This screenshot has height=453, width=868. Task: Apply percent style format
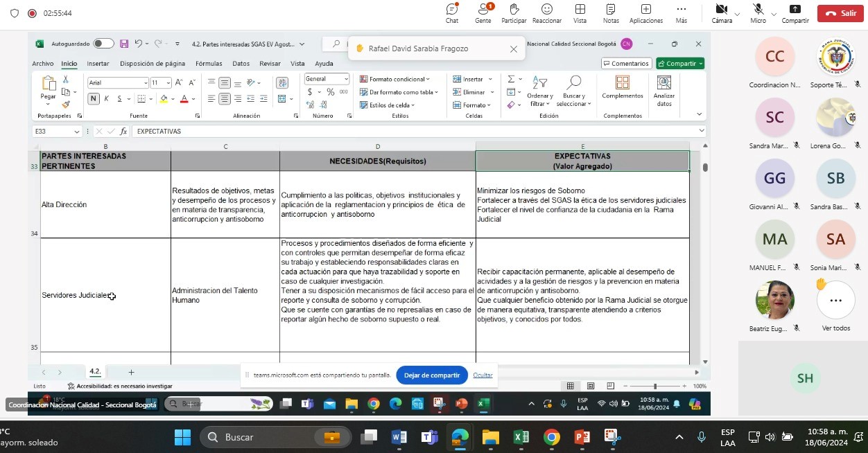click(x=331, y=92)
